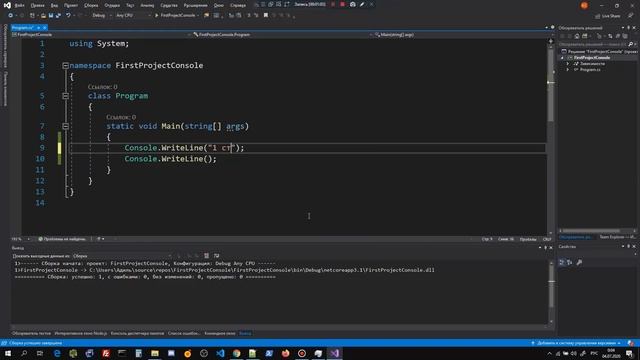Collapse the class Program block
640x360 pixels.
click(x=65, y=96)
